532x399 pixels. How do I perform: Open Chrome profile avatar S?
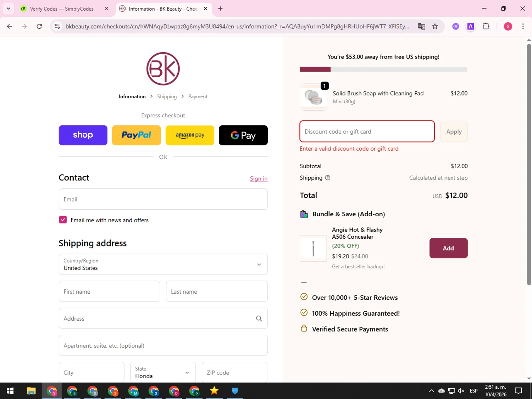[508, 26]
